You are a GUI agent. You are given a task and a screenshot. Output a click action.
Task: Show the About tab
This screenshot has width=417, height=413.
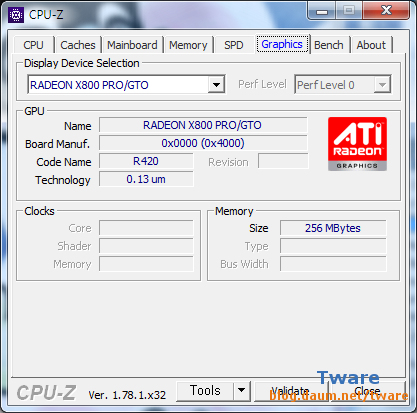[x=371, y=45]
